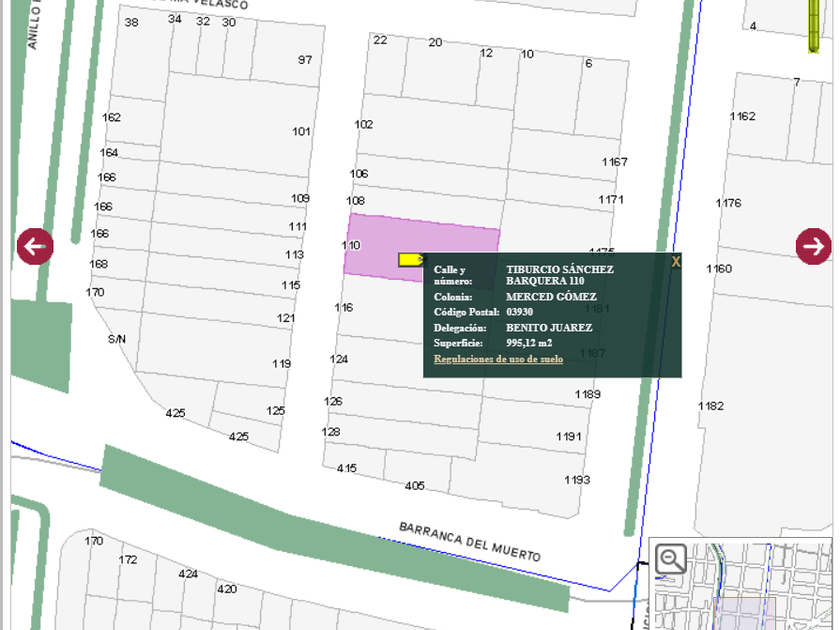Screen dimensions: 840x630
Task: Click the right pan arrow button
Action: 813,246
